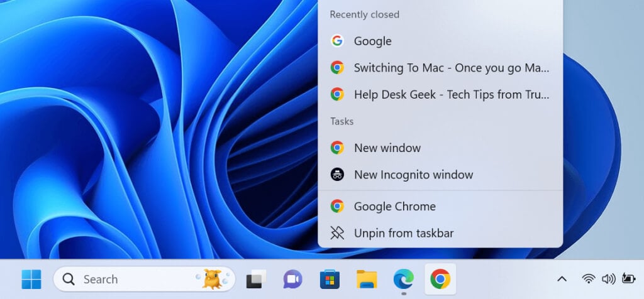Click the search highlight creature icon
Viewport: 644px width, 299px height.
tap(214, 279)
